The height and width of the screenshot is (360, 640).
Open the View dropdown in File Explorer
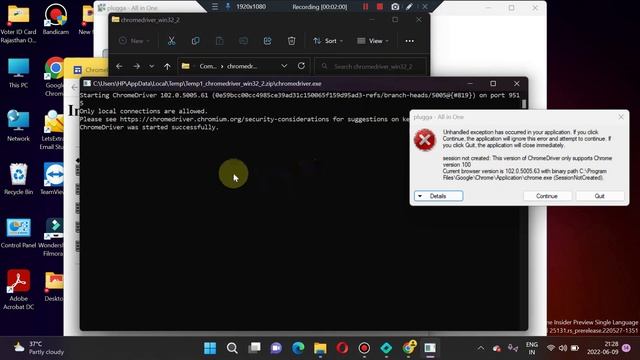coord(373,41)
